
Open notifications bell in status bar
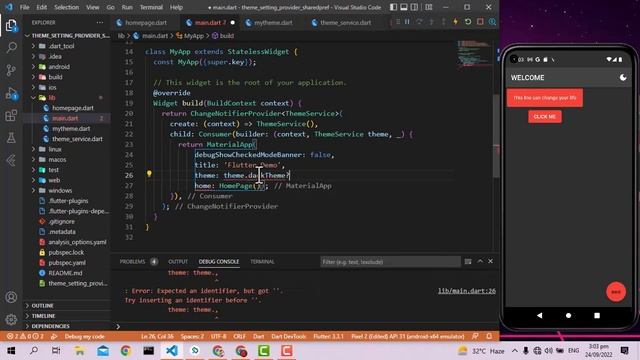(x=489, y=336)
